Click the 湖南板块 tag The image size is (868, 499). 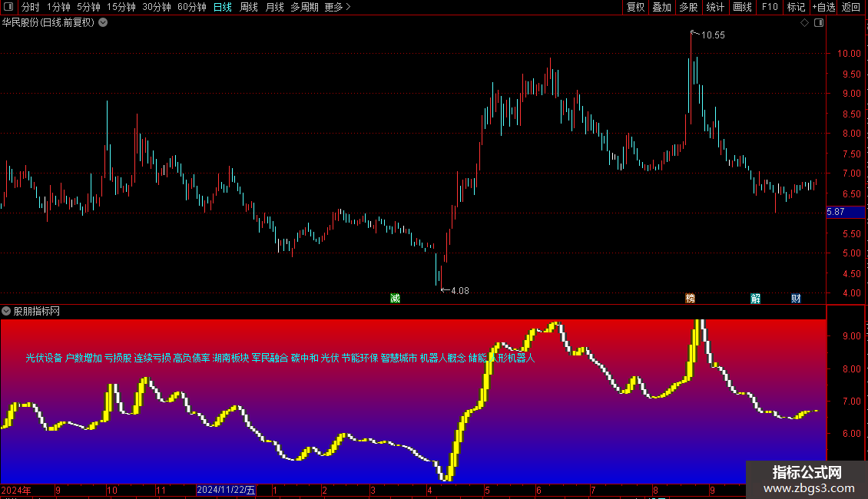tap(231, 358)
